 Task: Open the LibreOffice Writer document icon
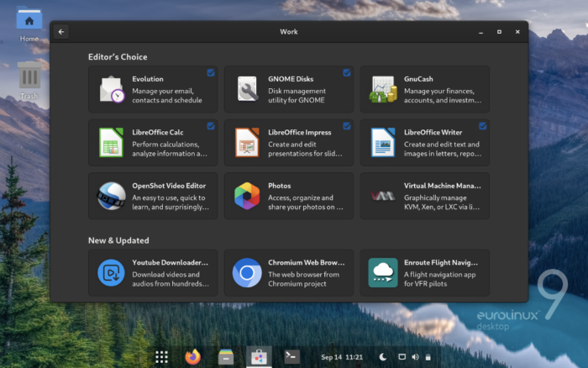click(x=383, y=143)
